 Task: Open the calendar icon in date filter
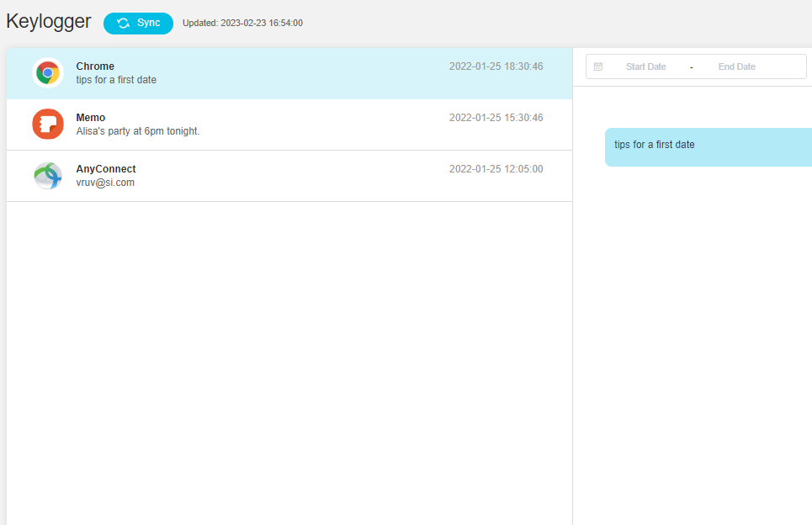pyautogui.click(x=598, y=66)
